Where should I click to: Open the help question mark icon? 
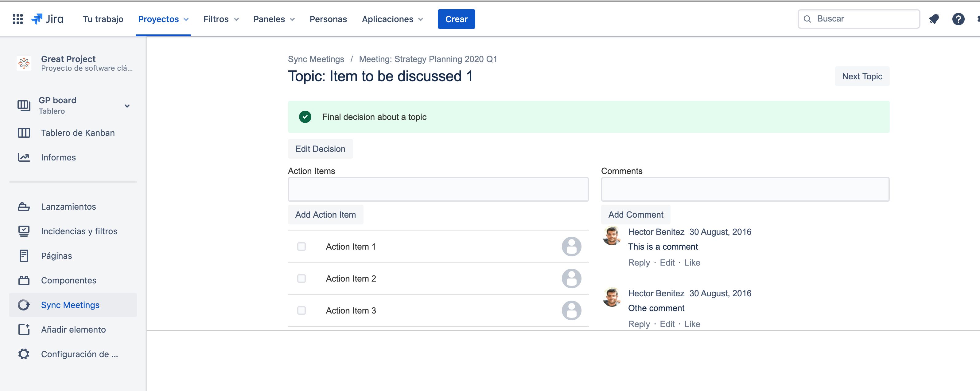[x=958, y=19]
